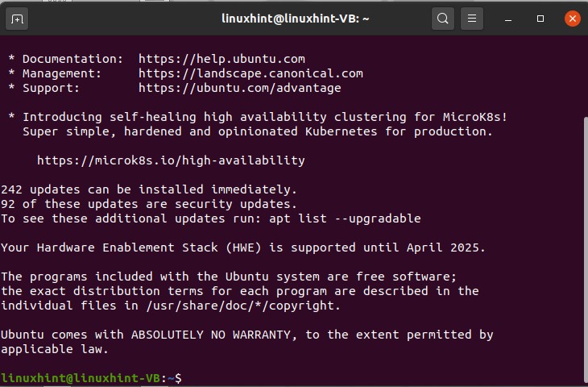Click the linuxhint@linuxhint-VB window title
The image size is (588, 387).
point(295,19)
